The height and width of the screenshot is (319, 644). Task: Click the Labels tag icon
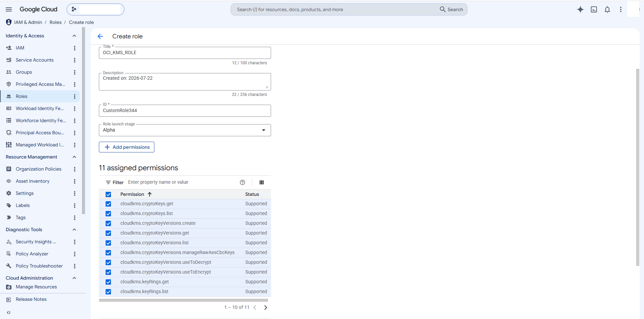click(x=9, y=205)
